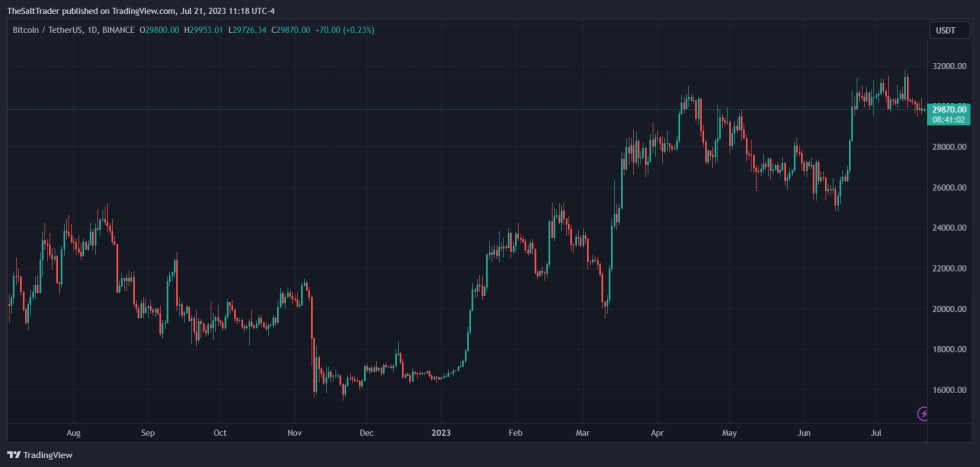Click the 08:41:02 bar countdown timer

[948, 119]
